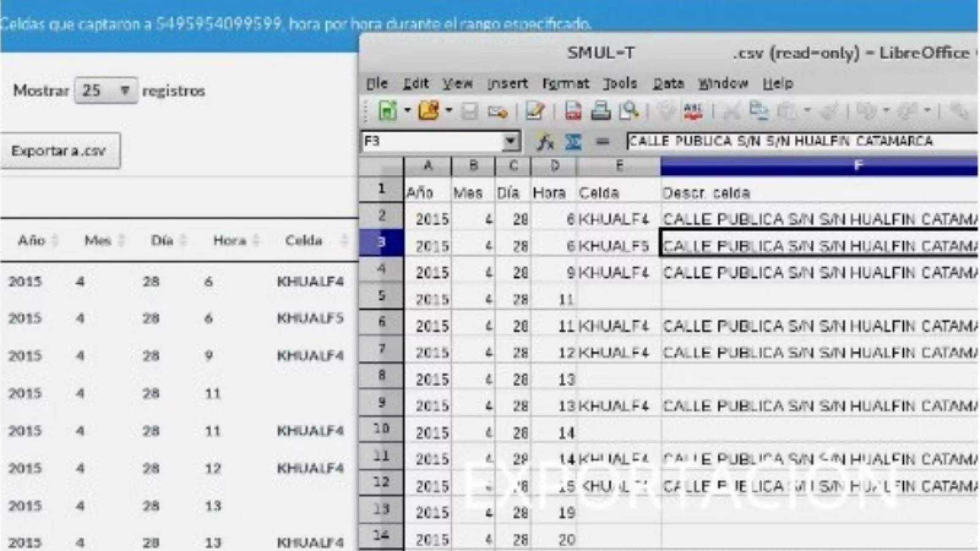Screen dimensions: 980x551
Task: Select row 6 header in spreadsheet
Action: 381,322
